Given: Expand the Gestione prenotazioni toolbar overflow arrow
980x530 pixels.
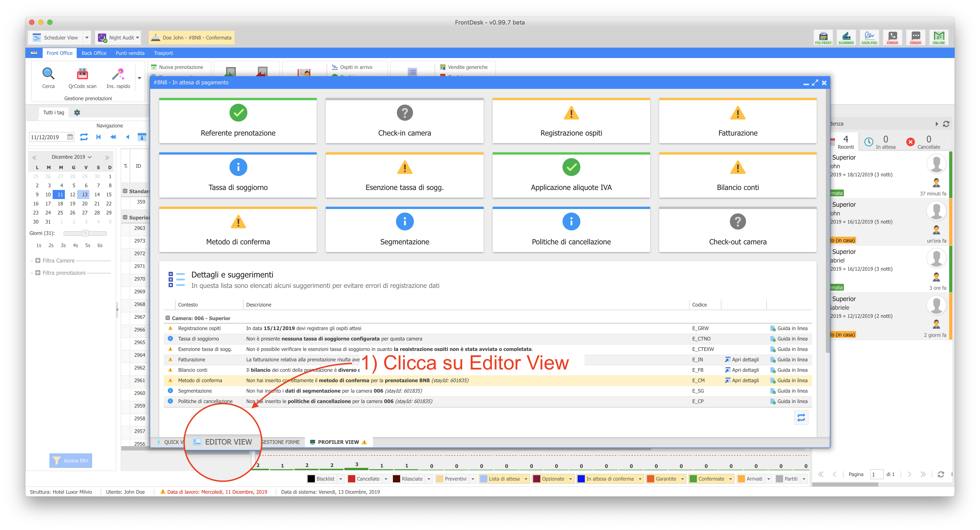Looking at the screenshot, I should [139, 78].
